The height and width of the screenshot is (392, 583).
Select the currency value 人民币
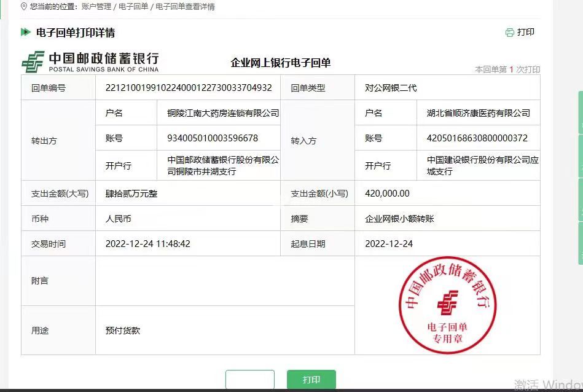(119, 219)
